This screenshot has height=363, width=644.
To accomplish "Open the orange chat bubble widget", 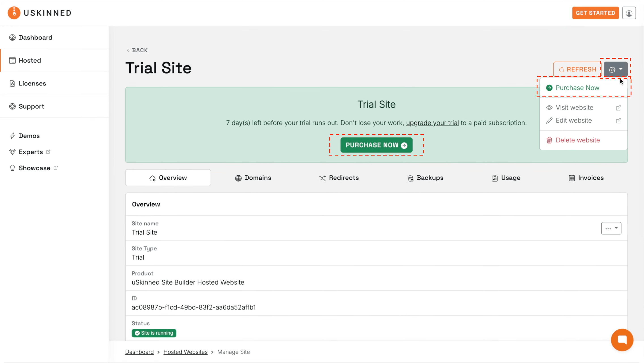I will point(622,340).
